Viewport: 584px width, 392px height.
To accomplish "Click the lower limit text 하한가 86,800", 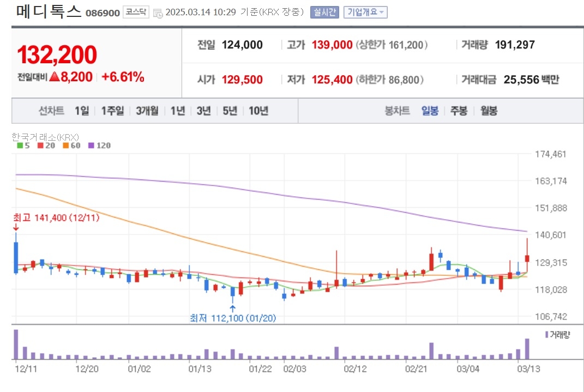I will tap(389, 80).
